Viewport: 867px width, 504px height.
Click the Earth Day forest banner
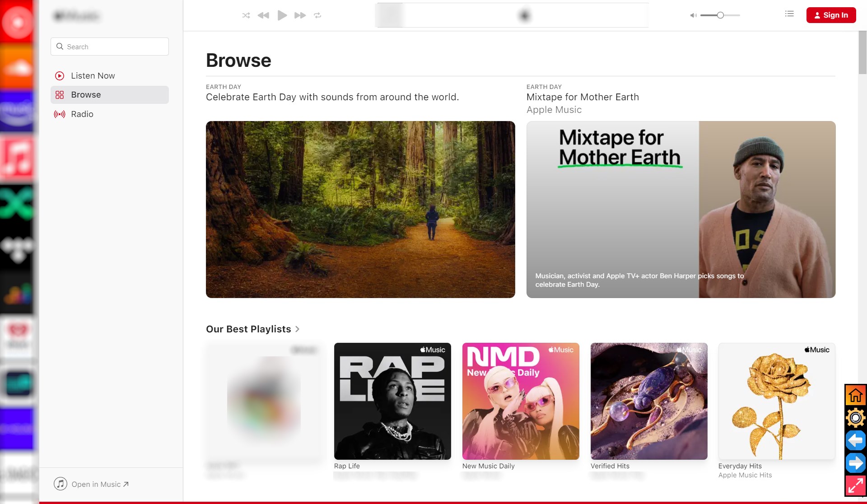[x=360, y=210]
